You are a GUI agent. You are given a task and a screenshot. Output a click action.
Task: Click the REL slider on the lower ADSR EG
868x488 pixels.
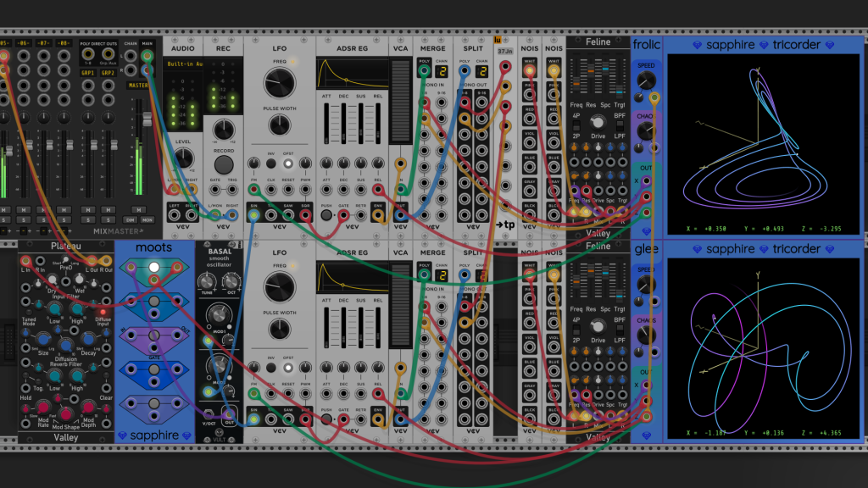[x=378, y=327]
